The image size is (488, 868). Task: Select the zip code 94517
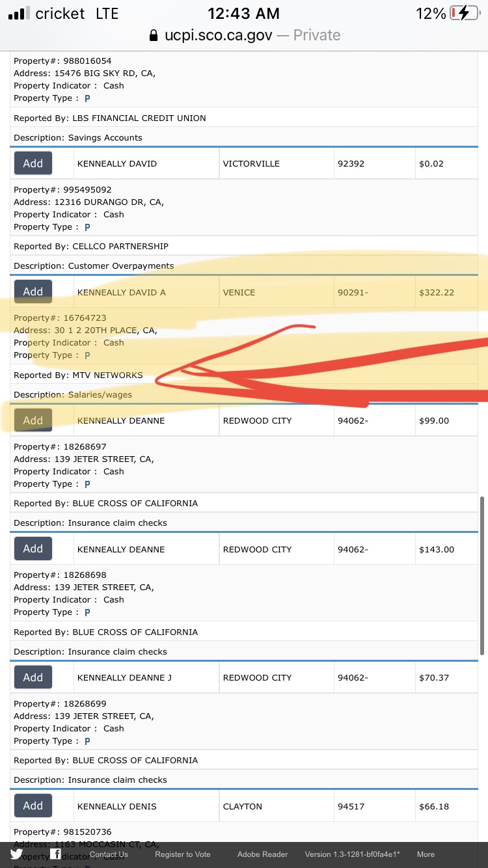[351, 807]
